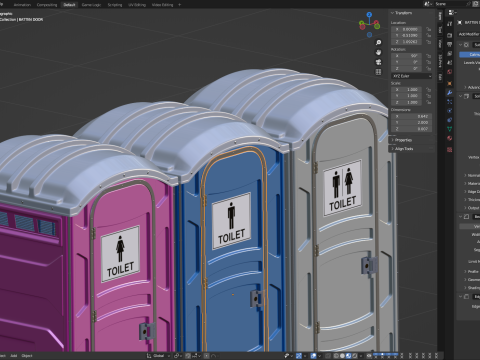Open the green Object Data properties icon
The height and width of the screenshot is (360, 480).
pos(450,129)
